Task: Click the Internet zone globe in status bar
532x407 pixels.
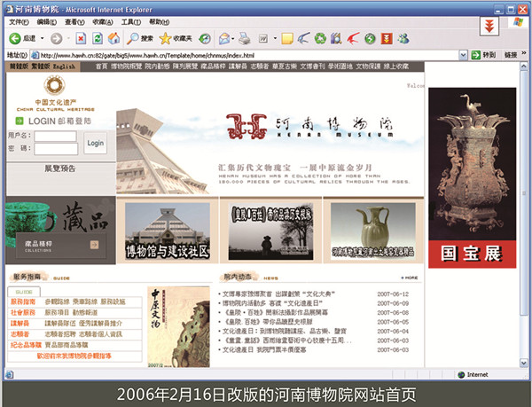Action: click(461, 374)
